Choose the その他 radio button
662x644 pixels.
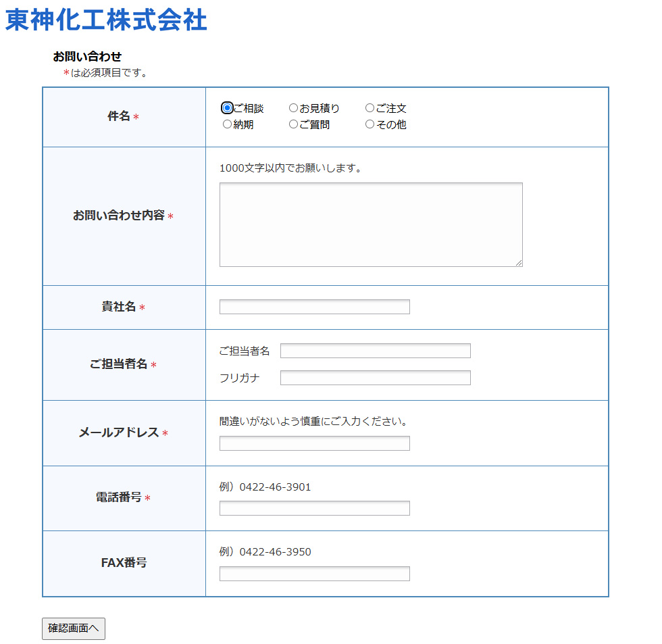coord(370,124)
